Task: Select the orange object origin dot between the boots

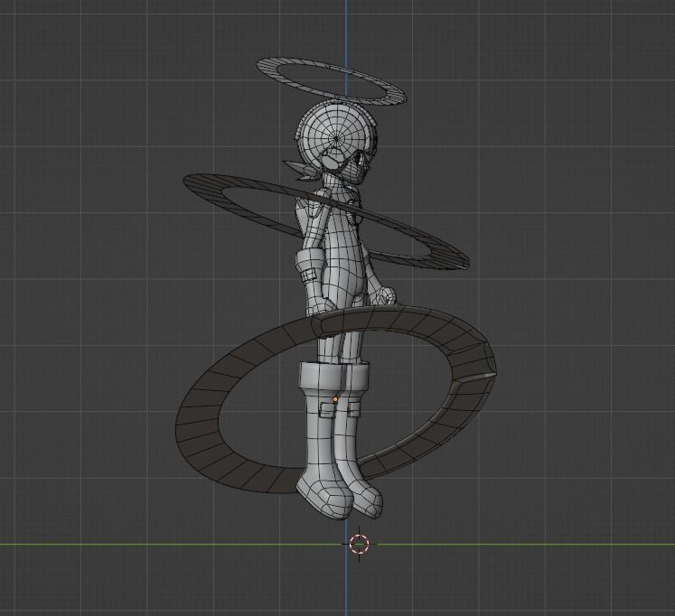Action: click(x=335, y=399)
